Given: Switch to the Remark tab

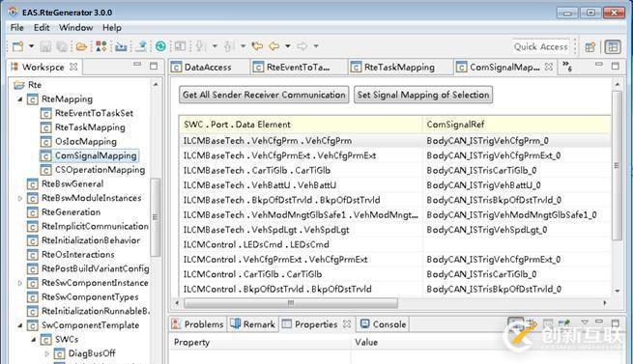Looking at the screenshot, I should point(253,324).
